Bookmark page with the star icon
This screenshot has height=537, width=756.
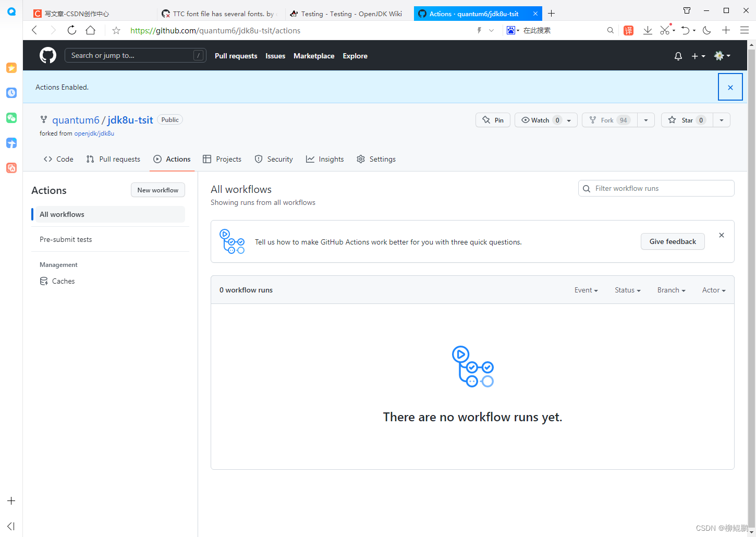116,31
